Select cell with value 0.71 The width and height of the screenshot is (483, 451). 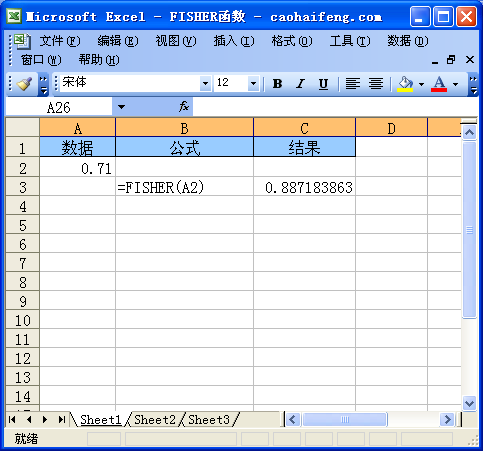(x=77, y=168)
